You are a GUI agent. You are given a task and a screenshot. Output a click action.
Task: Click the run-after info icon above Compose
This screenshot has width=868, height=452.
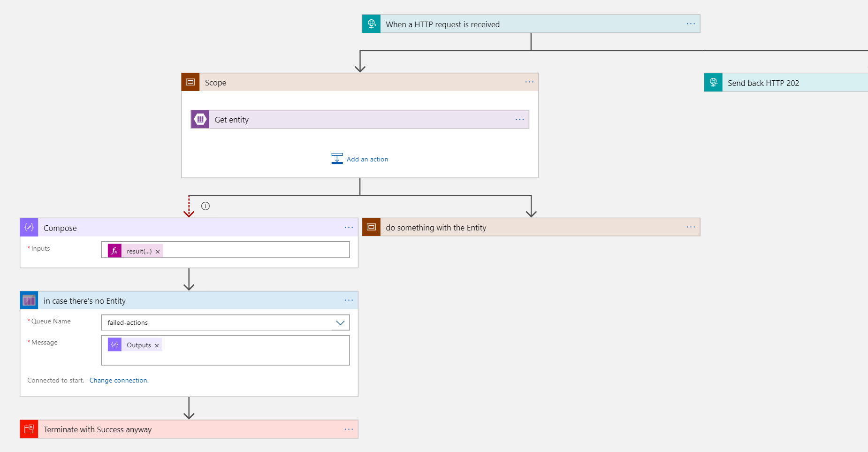pyautogui.click(x=206, y=206)
